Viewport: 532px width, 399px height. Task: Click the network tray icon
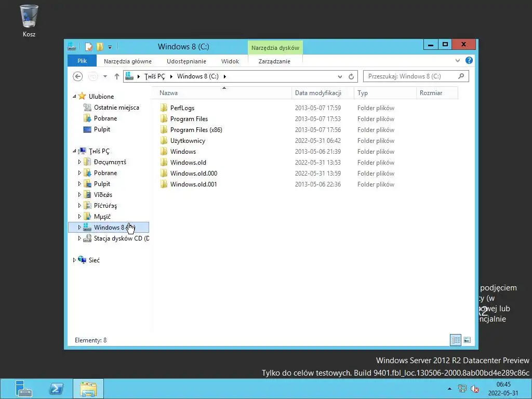[x=462, y=389]
